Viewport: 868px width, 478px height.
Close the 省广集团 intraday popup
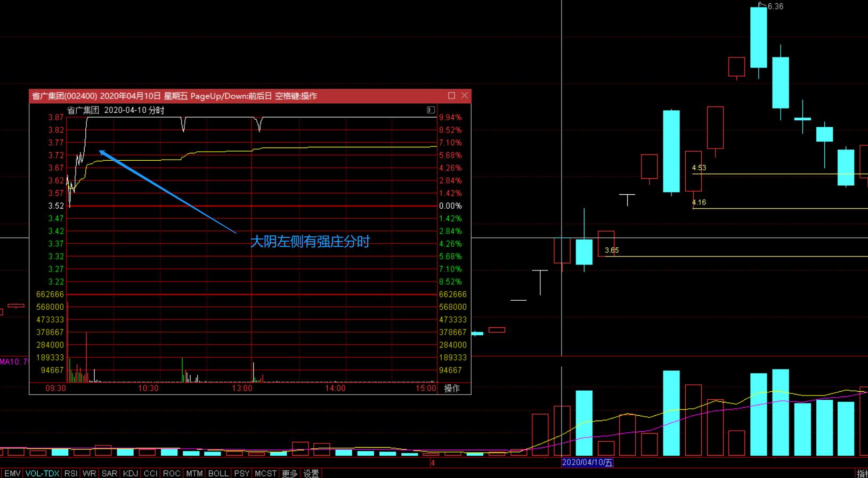tap(465, 95)
